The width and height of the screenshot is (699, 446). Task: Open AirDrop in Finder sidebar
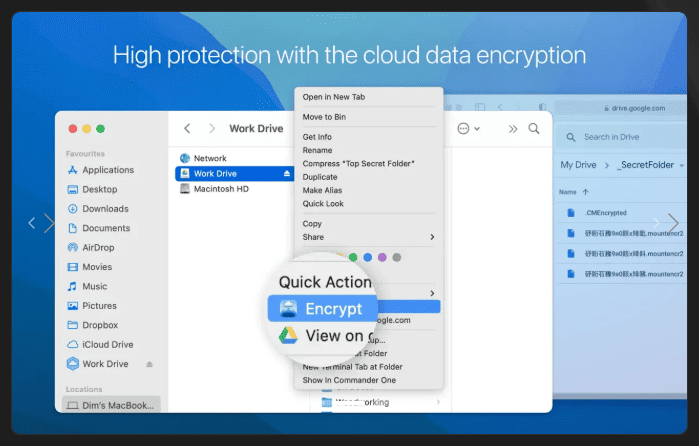[90, 248]
